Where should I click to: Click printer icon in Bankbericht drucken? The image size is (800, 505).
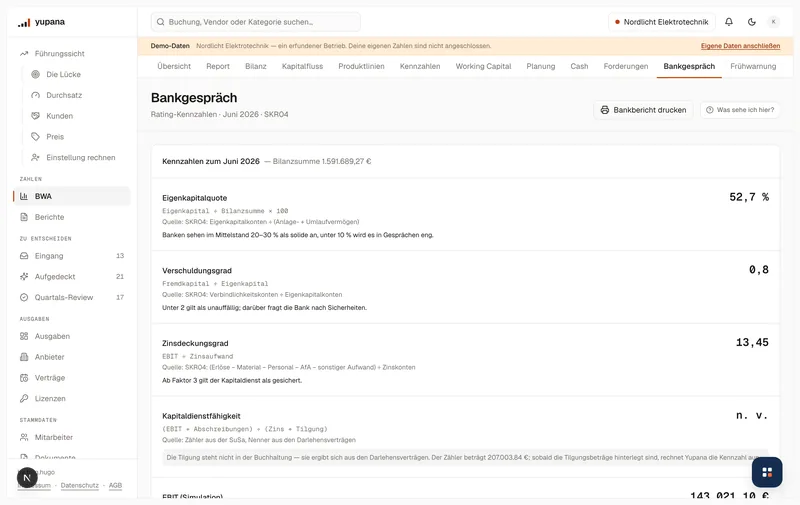click(605, 110)
